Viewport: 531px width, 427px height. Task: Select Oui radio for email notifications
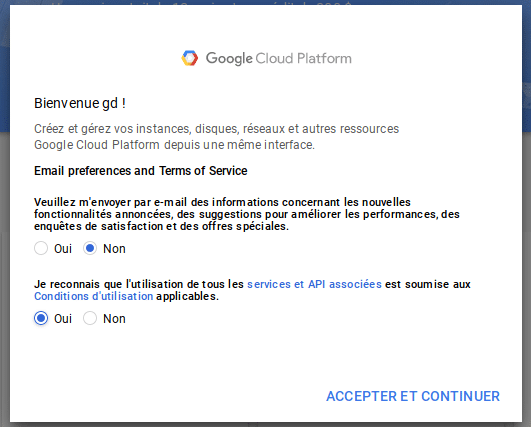coord(41,248)
